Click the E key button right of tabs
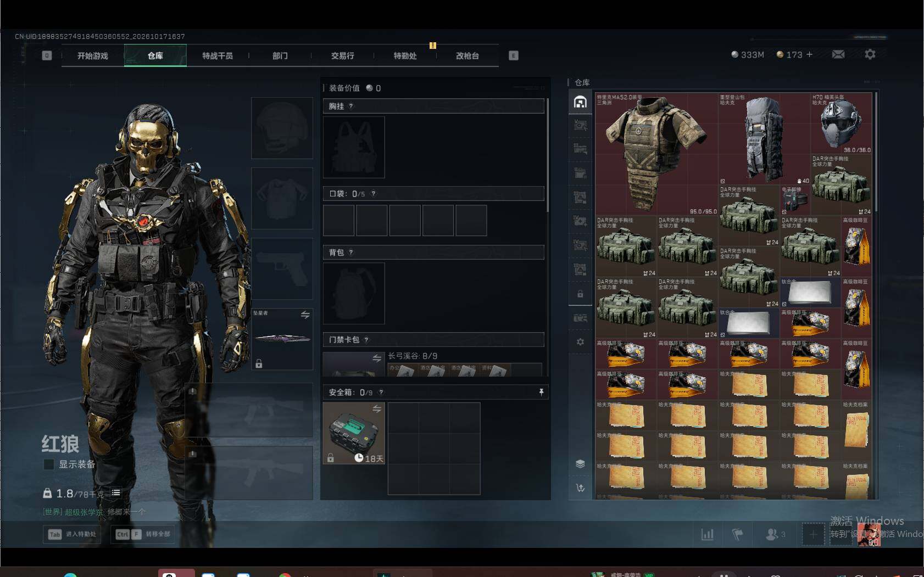Image resolution: width=924 pixels, height=577 pixels. [x=514, y=55]
